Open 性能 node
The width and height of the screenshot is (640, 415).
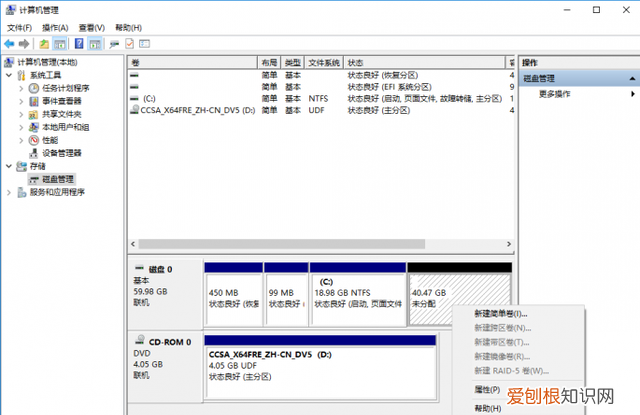[x=43, y=140]
